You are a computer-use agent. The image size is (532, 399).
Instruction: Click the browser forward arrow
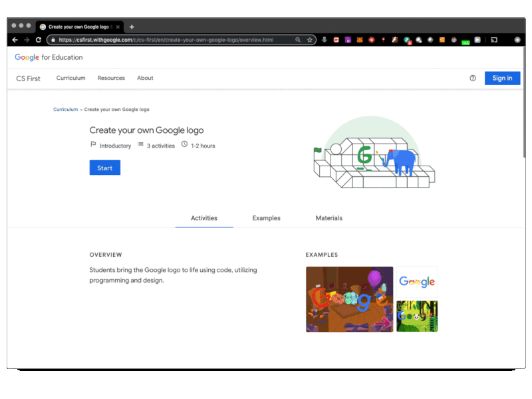27,40
